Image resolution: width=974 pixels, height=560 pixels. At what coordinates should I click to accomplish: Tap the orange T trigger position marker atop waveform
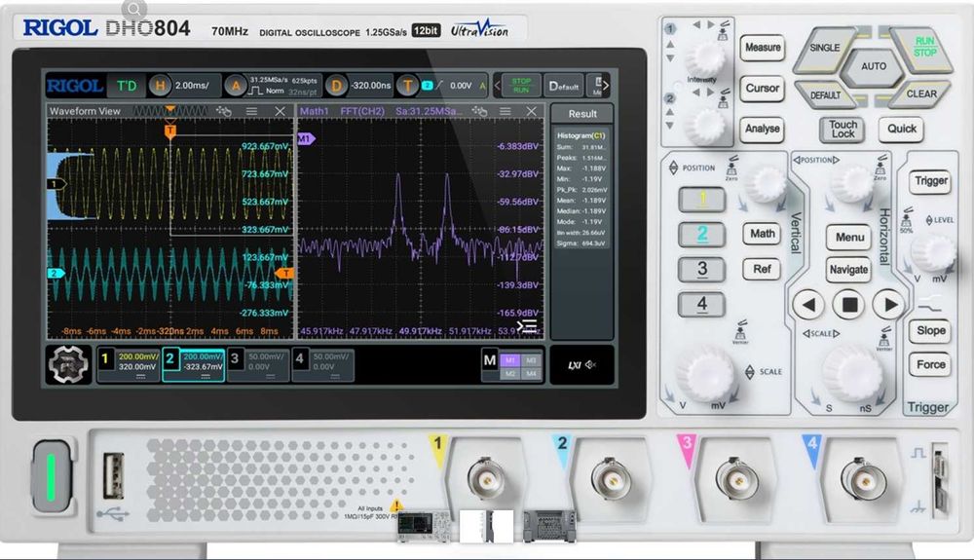click(x=170, y=131)
